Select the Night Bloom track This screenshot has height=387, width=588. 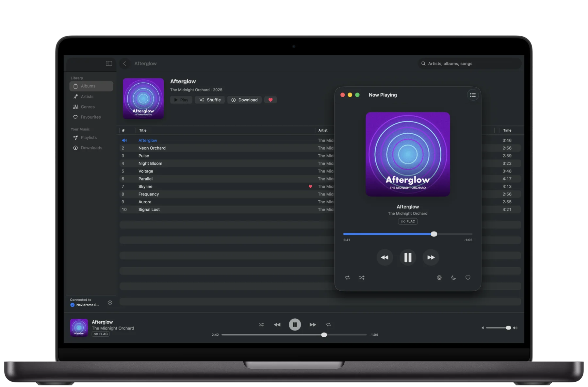(x=320, y=163)
